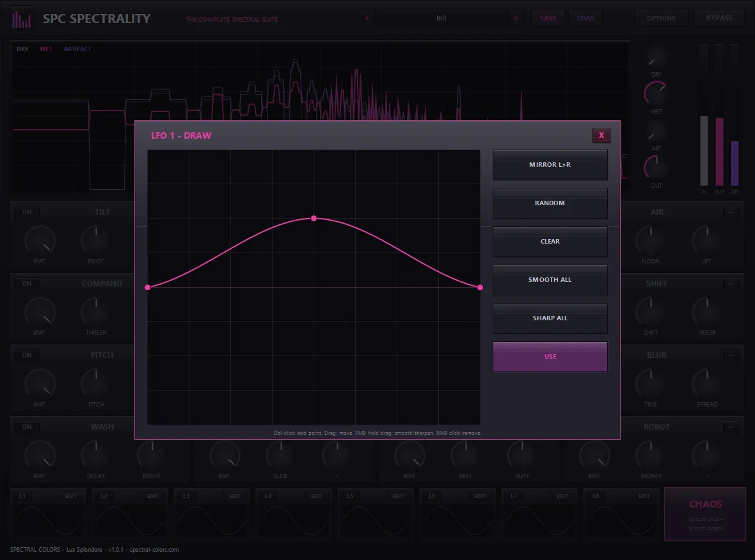Image resolution: width=755 pixels, height=560 pixels.
Task: Click the WASH AMT knob
Action: pyautogui.click(x=40, y=456)
